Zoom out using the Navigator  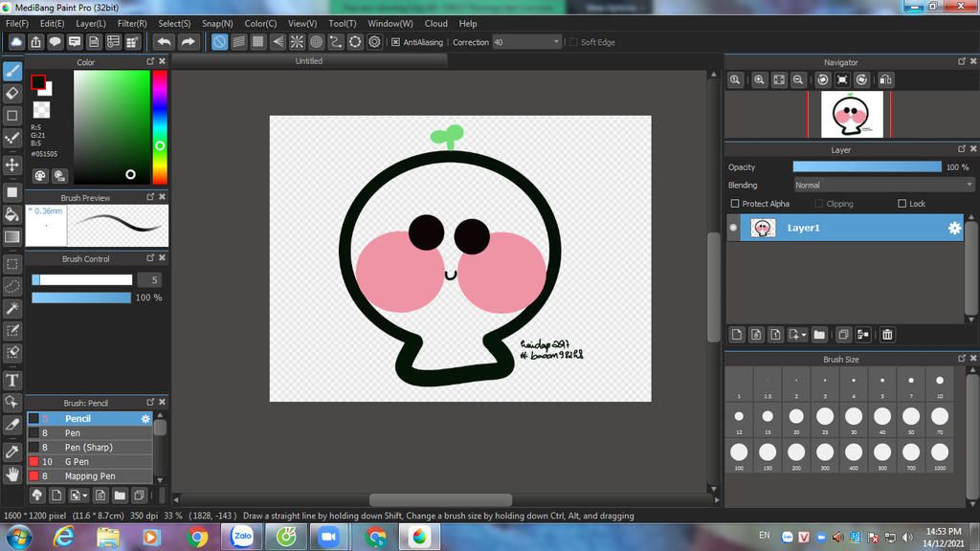[x=798, y=80]
